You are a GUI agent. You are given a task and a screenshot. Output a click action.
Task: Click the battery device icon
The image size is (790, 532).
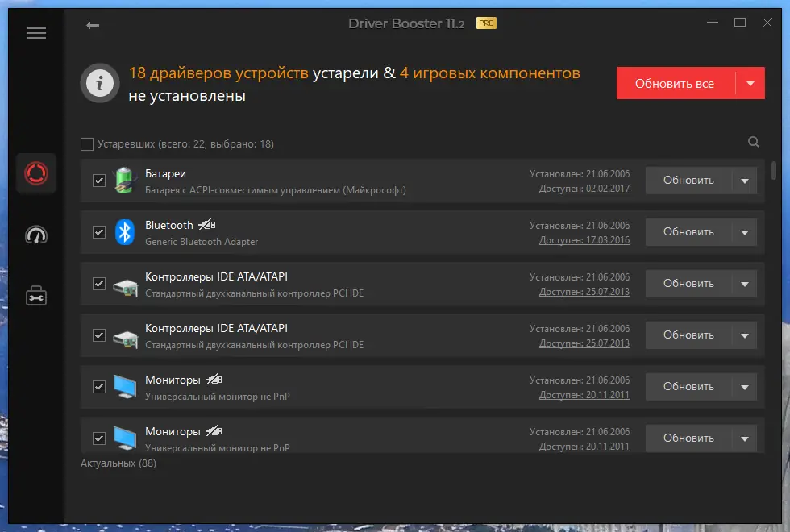tap(124, 181)
